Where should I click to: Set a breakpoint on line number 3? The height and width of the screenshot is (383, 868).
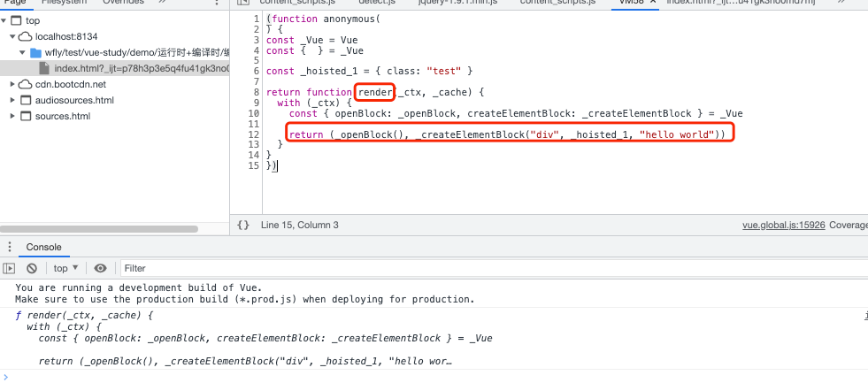tap(257, 40)
